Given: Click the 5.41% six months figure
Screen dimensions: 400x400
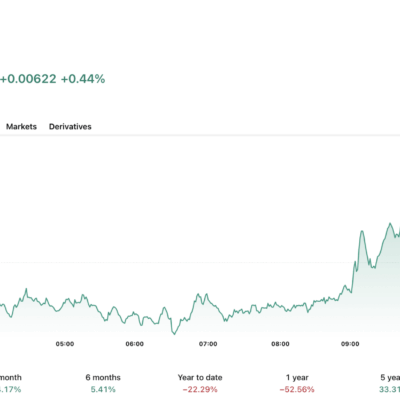Looking at the screenshot, I should tap(103, 389).
